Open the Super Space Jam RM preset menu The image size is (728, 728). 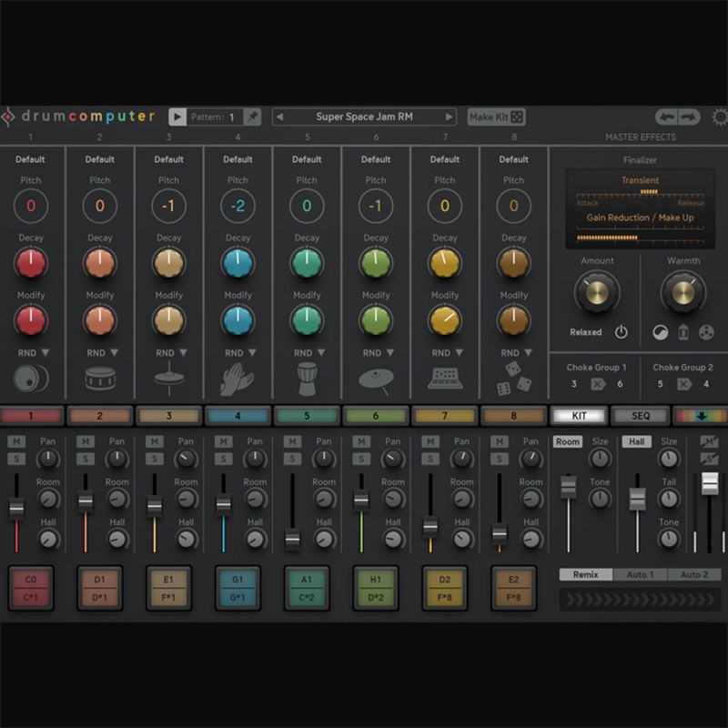coord(365,116)
